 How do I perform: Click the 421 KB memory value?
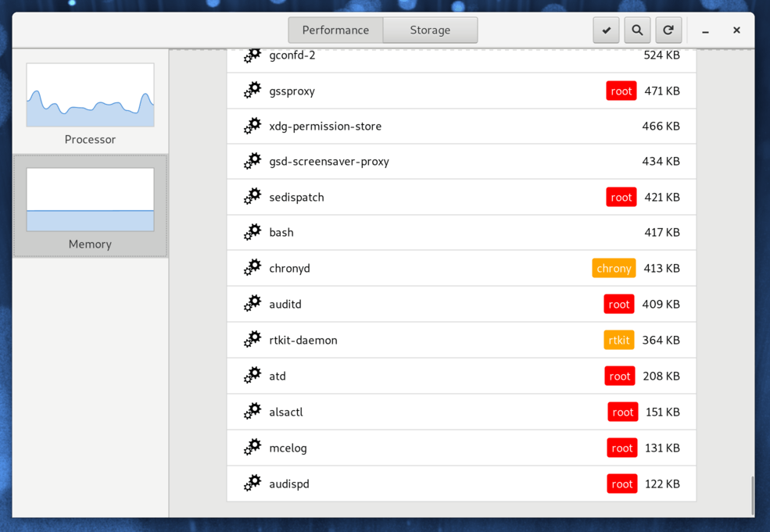click(662, 198)
